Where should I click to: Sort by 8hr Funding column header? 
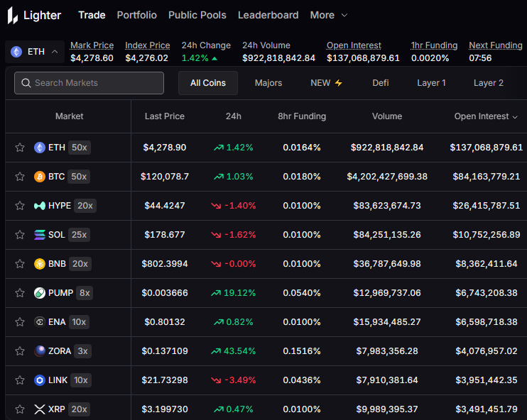click(x=302, y=116)
